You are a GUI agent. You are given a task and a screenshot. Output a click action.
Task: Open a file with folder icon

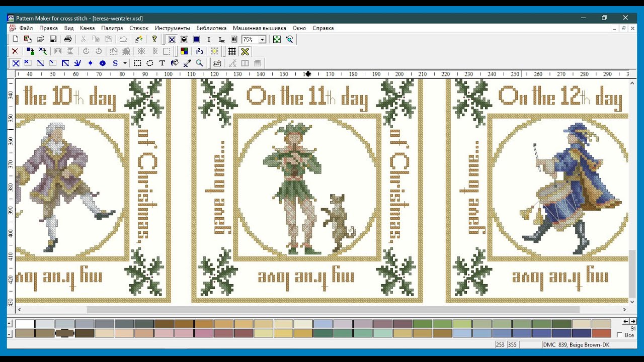click(x=40, y=39)
